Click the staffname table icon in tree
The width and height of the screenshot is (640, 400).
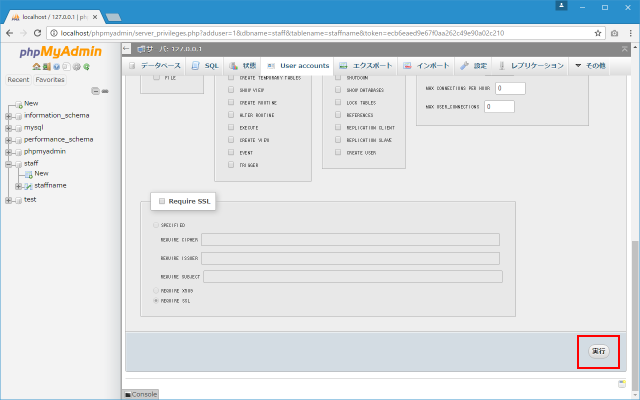(x=28, y=186)
